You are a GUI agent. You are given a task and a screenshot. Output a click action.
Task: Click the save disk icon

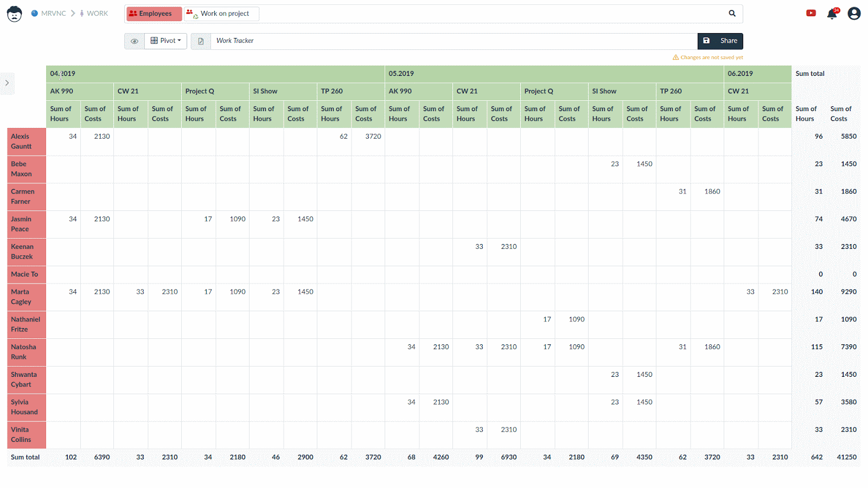click(x=706, y=41)
